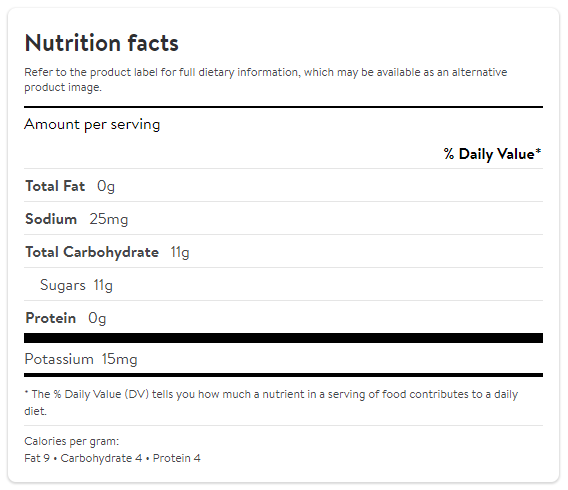The height and width of the screenshot is (490, 568).
Task: Select the Amount per serving label
Action: 92,125
